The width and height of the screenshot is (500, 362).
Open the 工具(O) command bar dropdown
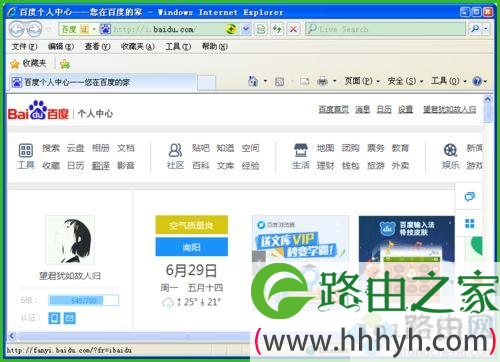449,81
